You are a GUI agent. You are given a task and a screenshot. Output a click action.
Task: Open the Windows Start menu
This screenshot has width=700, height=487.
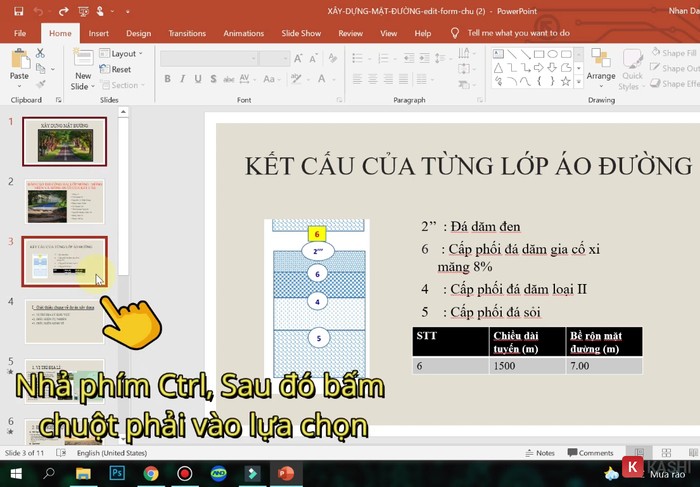click(x=16, y=473)
